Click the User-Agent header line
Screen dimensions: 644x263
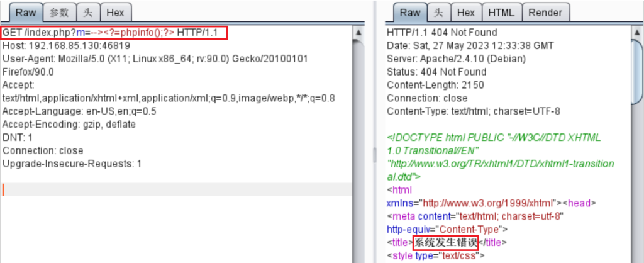(x=155, y=59)
